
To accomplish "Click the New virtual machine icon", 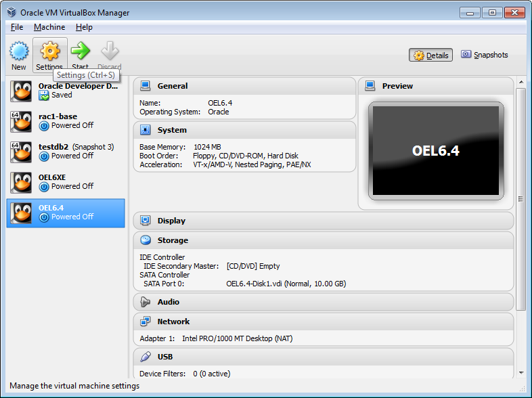I will [x=19, y=51].
